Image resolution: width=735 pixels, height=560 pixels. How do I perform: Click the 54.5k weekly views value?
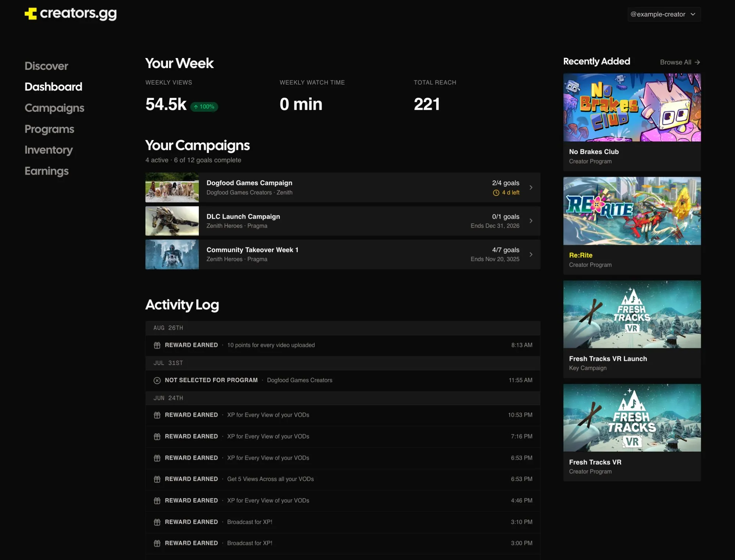166,104
